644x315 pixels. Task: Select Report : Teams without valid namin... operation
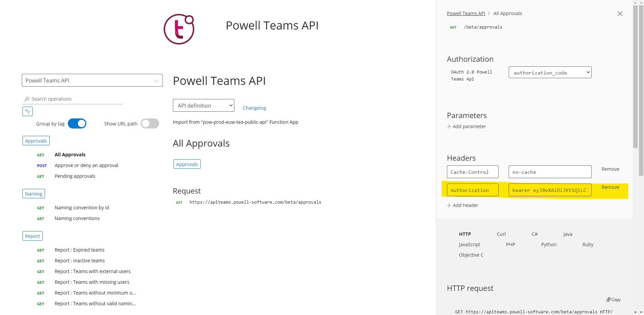95,304
